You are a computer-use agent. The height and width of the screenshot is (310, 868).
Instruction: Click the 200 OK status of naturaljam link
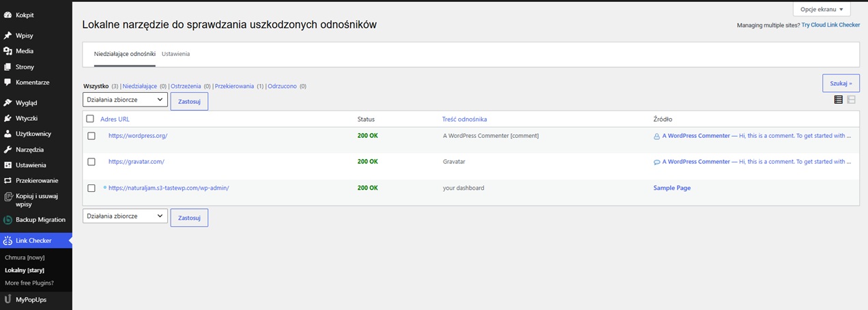[368, 188]
